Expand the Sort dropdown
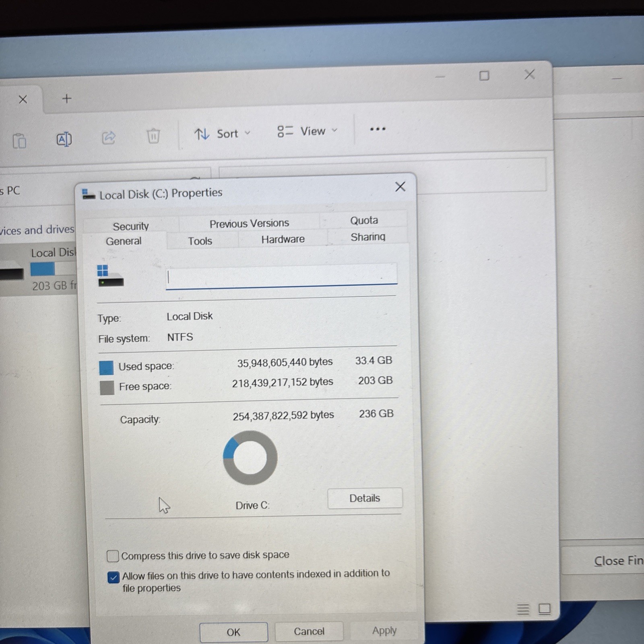Screen dimensions: 644x644 coord(222,134)
